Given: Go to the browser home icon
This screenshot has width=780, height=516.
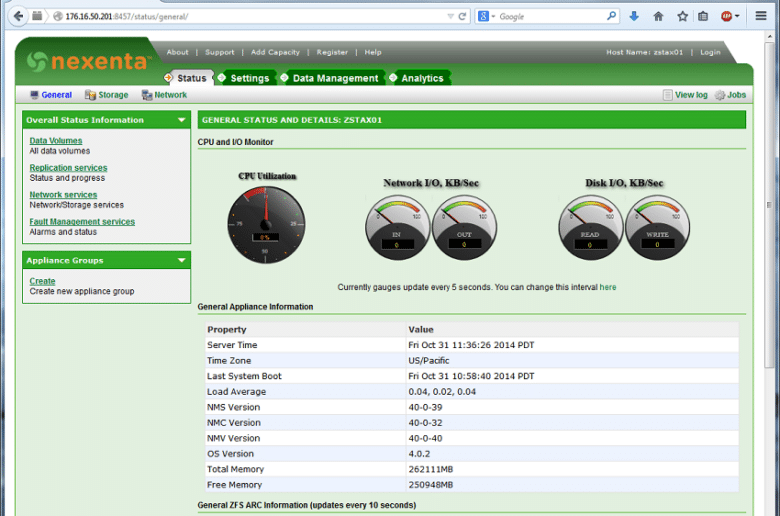Looking at the screenshot, I should click(x=658, y=16).
